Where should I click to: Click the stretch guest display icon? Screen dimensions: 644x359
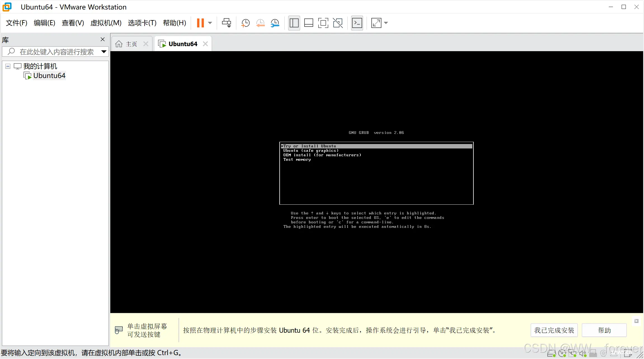376,23
